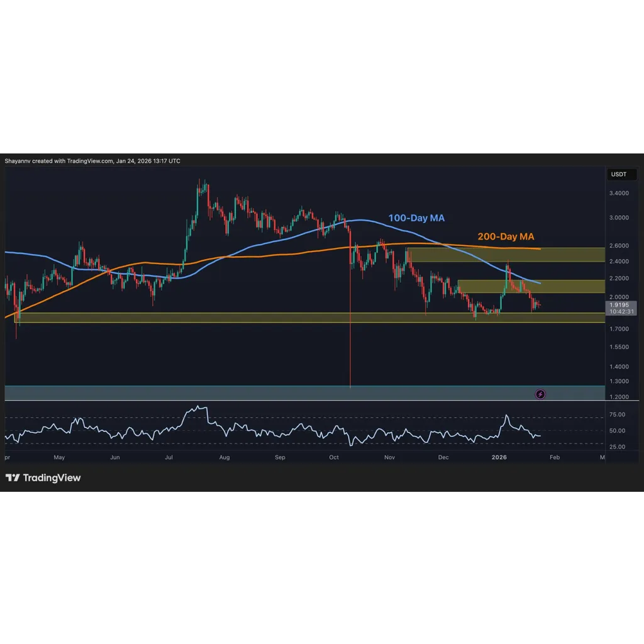This screenshot has width=644, height=644.
Task: Click the RSI 50.00 level label
Action: pos(617,430)
